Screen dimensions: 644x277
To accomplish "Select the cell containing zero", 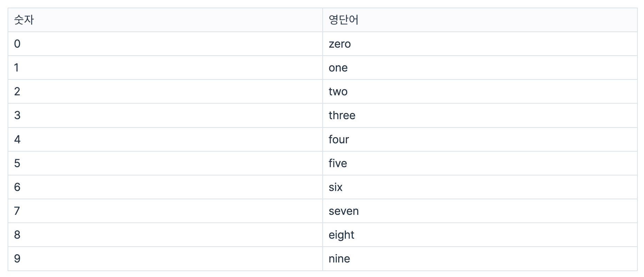I will tap(480, 44).
